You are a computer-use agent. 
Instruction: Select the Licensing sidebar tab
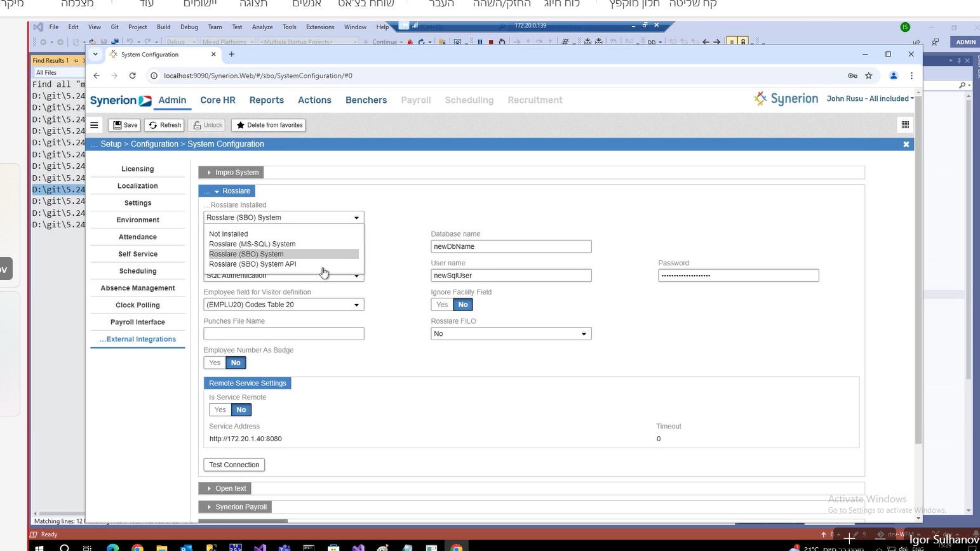click(138, 169)
